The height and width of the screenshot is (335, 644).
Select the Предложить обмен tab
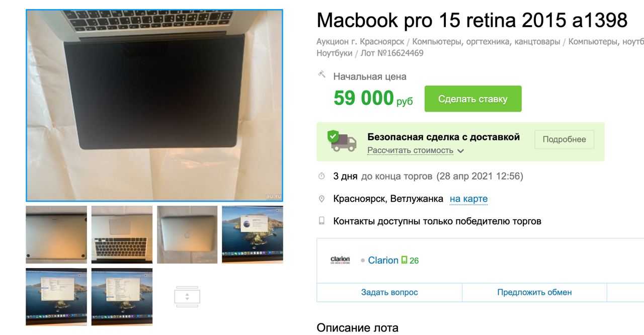point(534,292)
